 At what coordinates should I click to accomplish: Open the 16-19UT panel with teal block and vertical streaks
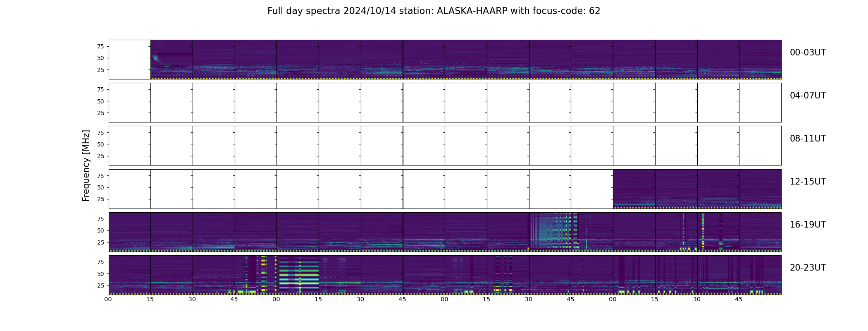click(x=550, y=232)
